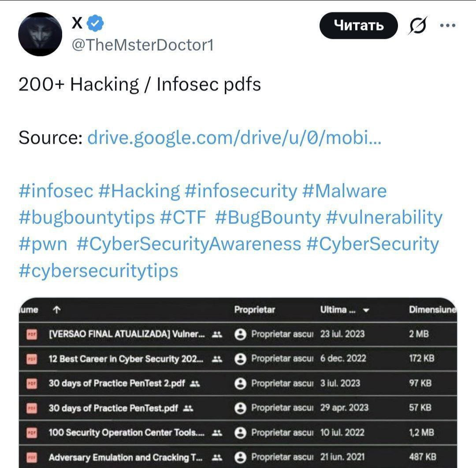Screen dimensions: 476x468
Task: Click the Grok slashed-circle icon
Action: click(x=416, y=26)
